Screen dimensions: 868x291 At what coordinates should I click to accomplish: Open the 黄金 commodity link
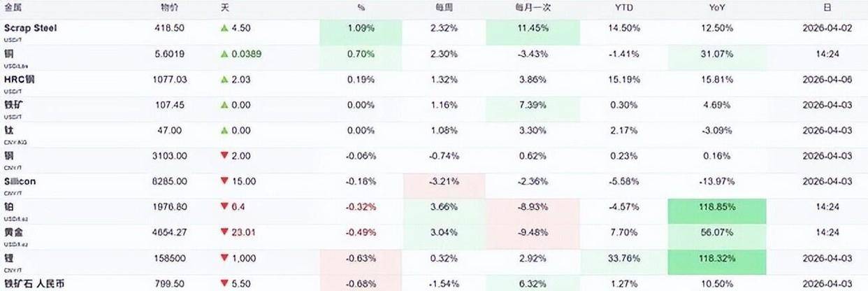click(x=13, y=232)
